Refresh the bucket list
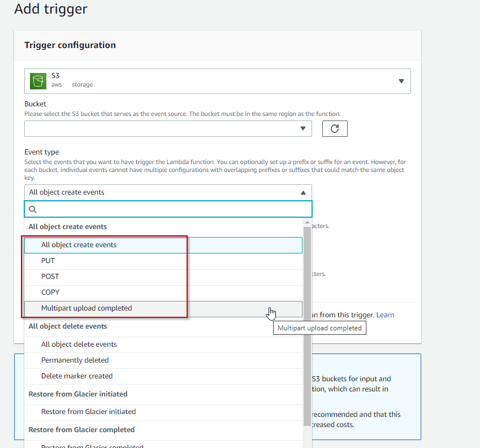480x448 pixels. click(x=335, y=128)
